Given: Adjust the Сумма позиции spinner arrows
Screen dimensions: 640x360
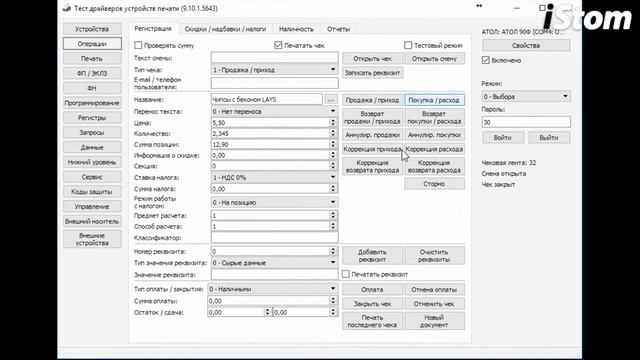Looking at the screenshot, I should tap(333, 144).
